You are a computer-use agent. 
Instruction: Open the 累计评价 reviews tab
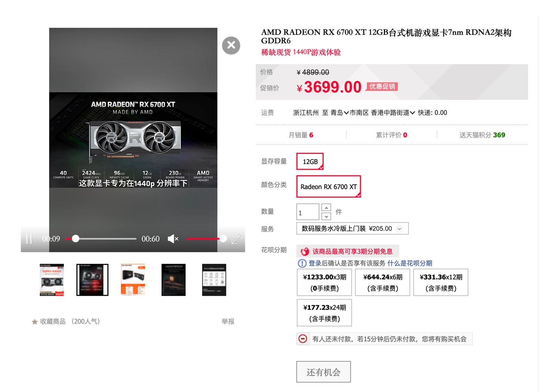click(x=391, y=135)
